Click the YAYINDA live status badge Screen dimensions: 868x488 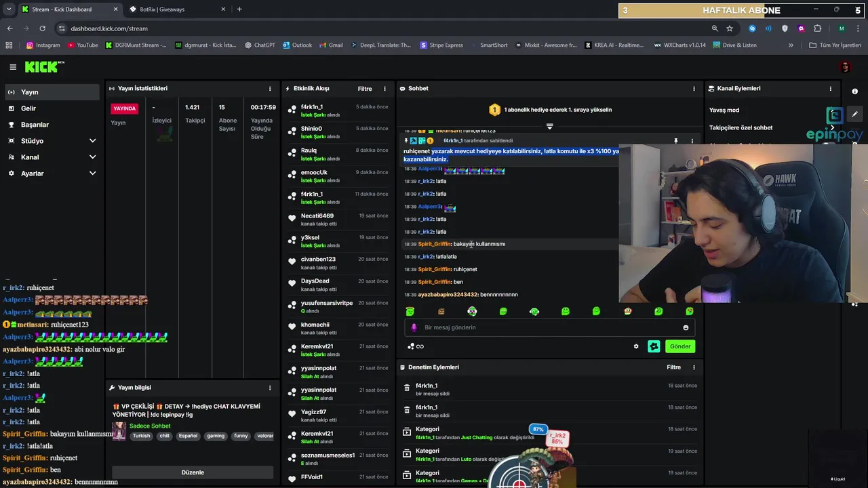[125, 108]
